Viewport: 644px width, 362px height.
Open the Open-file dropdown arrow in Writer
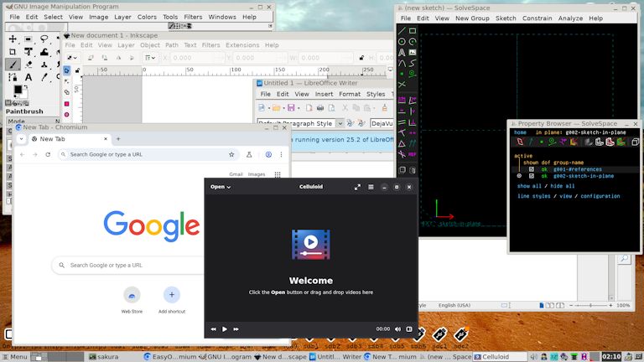(x=283, y=108)
